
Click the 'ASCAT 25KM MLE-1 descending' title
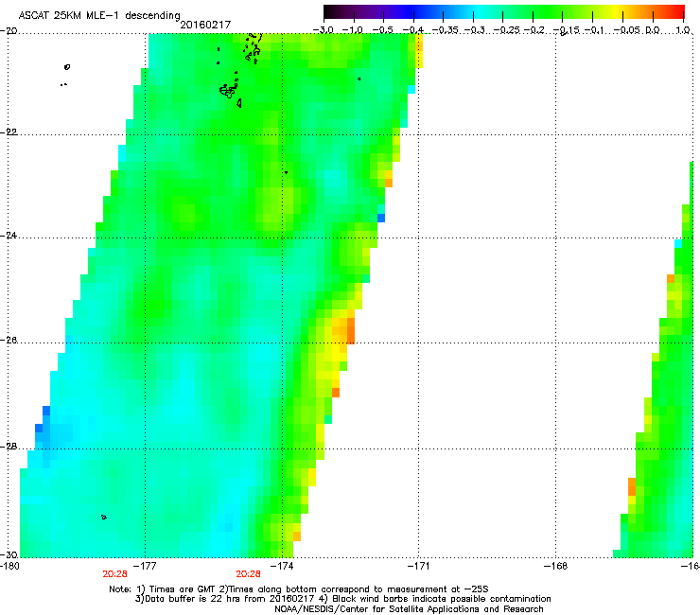coord(99,16)
